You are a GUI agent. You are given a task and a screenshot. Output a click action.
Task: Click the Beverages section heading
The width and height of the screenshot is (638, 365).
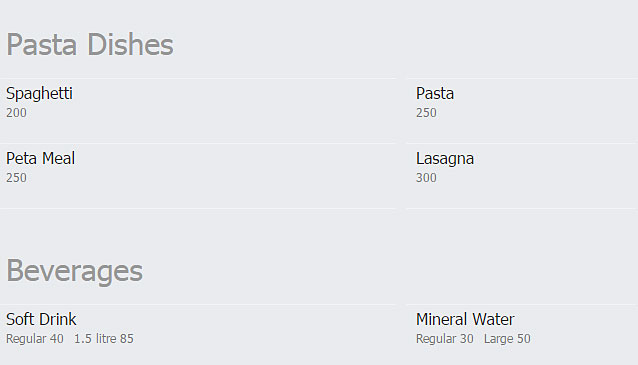(x=74, y=271)
